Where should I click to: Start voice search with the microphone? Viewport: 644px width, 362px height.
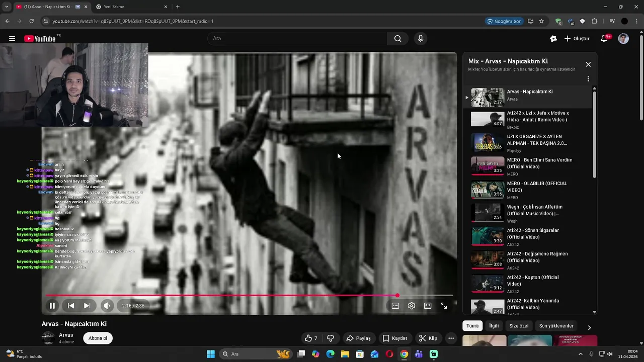421,39
